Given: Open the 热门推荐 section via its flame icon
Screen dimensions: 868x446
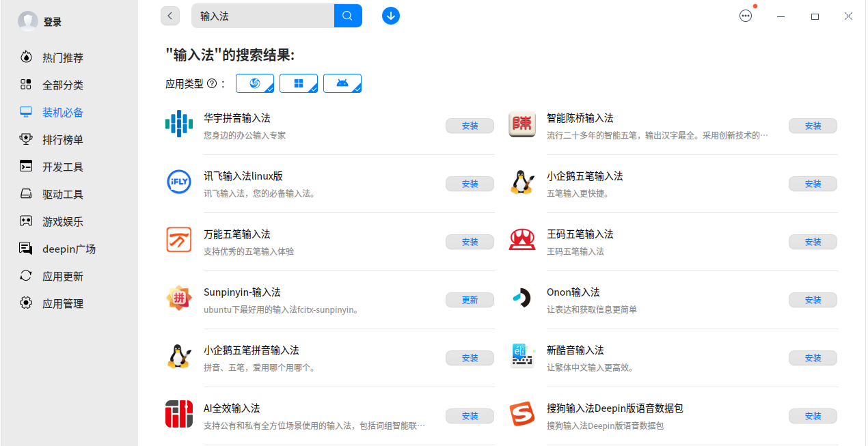Looking at the screenshot, I should pyautogui.click(x=26, y=57).
